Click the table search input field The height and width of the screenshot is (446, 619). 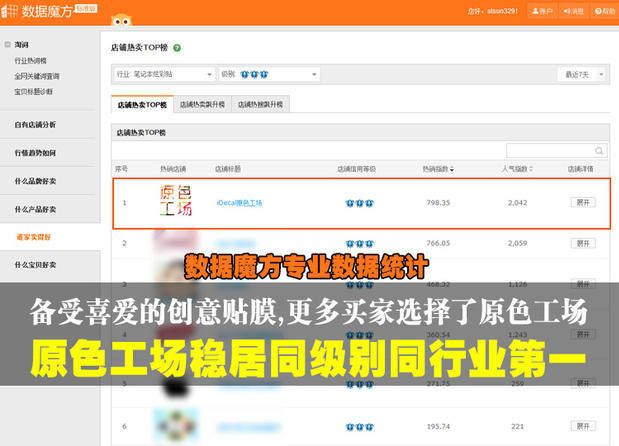pyautogui.click(x=557, y=151)
